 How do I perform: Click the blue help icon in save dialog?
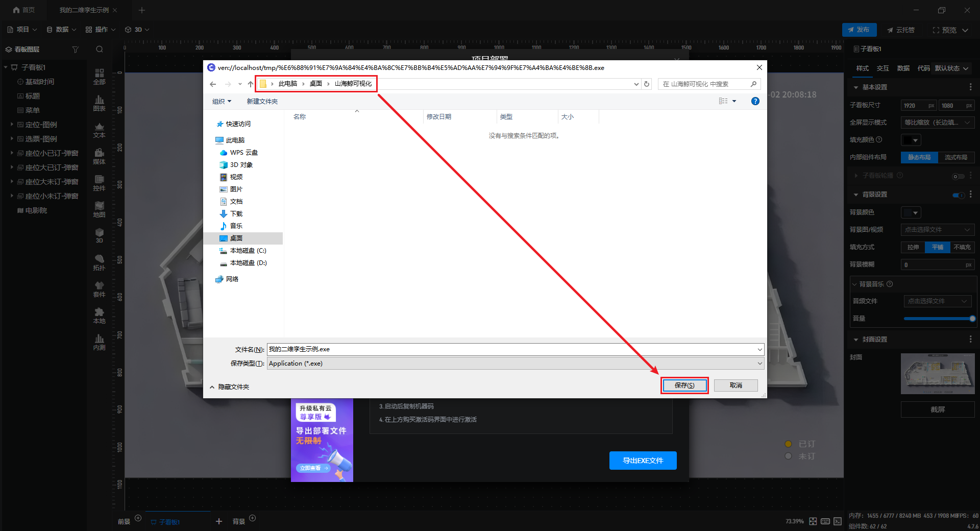pyautogui.click(x=755, y=101)
